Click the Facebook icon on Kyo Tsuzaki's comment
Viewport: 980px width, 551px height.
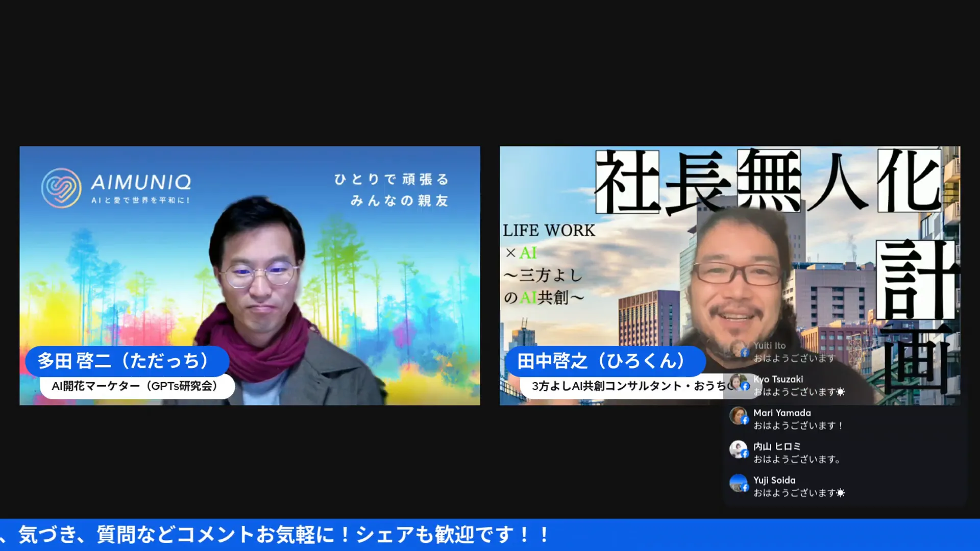pyautogui.click(x=744, y=386)
